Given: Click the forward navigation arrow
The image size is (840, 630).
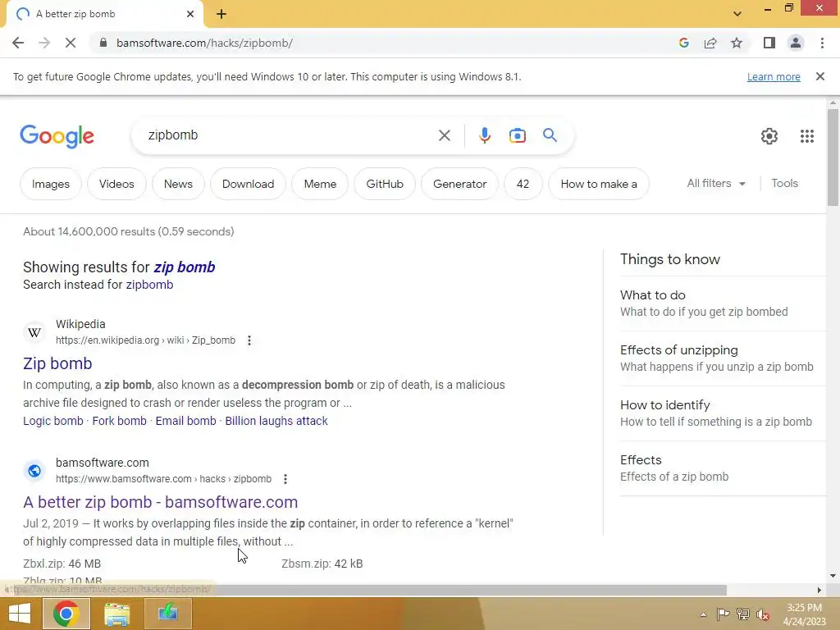Looking at the screenshot, I should pos(44,43).
